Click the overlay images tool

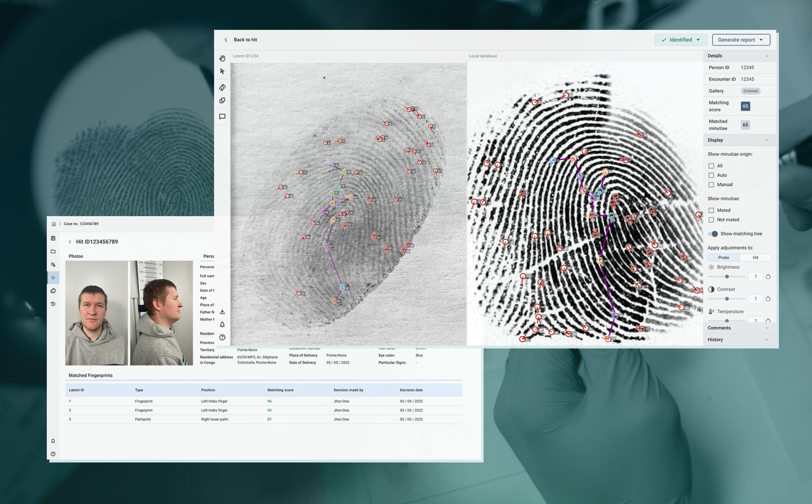pyautogui.click(x=222, y=100)
